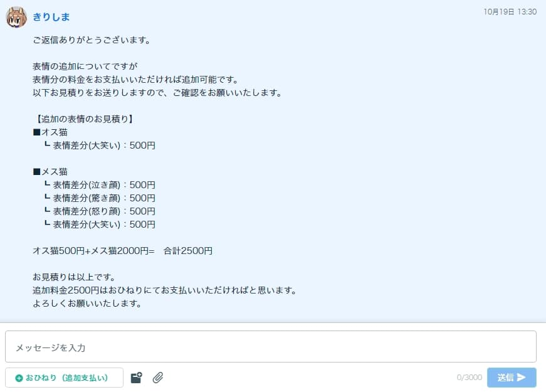Open the message template icon beside paperclip
This screenshot has width=546, height=392.
[x=137, y=378]
